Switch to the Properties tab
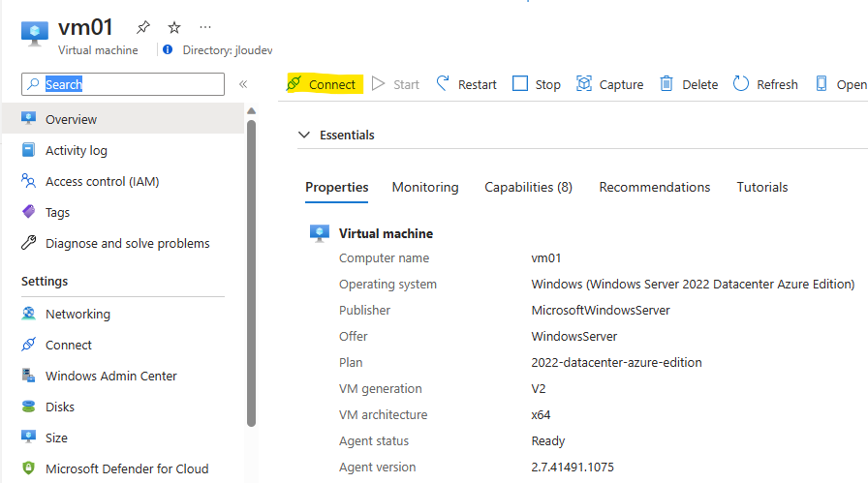This screenshot has width=868, height=483. 336,187
